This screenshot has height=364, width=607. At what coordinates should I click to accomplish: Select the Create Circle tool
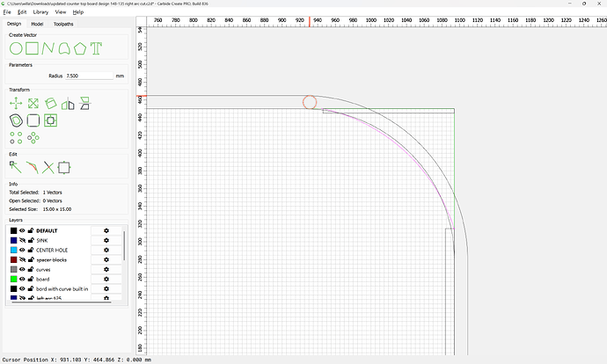15,47
